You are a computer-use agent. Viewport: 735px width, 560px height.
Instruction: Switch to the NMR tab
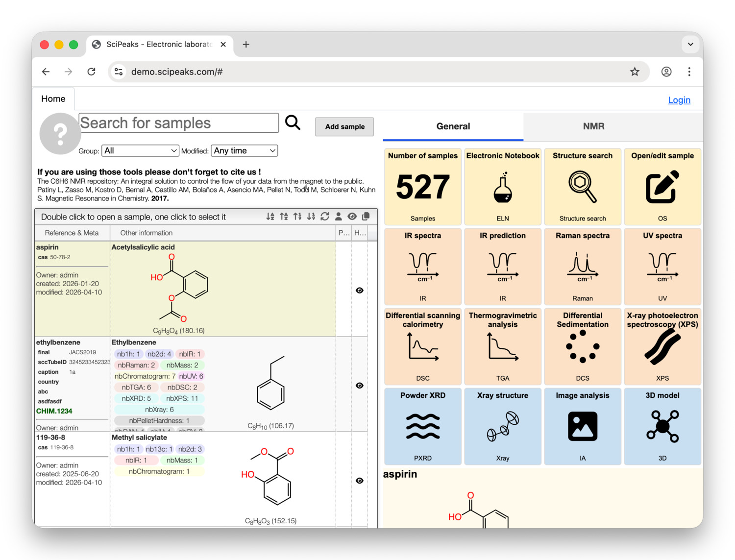(x=593, y=126)
